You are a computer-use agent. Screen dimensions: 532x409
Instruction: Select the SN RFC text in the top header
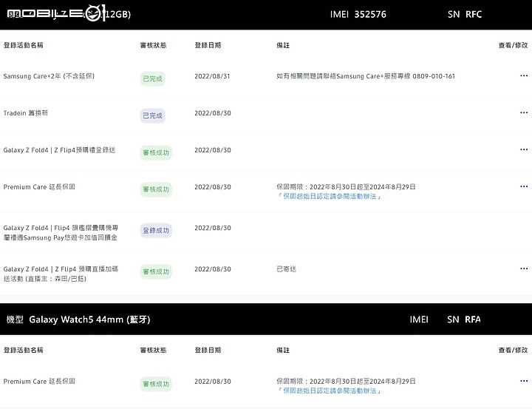click(x=465, y=14)
